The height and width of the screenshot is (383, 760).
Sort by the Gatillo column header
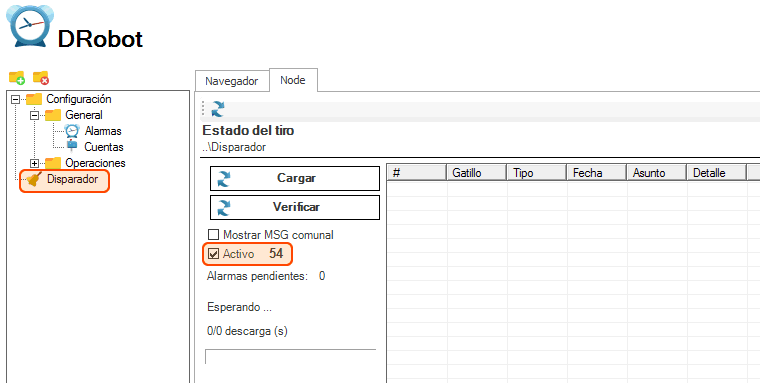(x=476, y=173)
